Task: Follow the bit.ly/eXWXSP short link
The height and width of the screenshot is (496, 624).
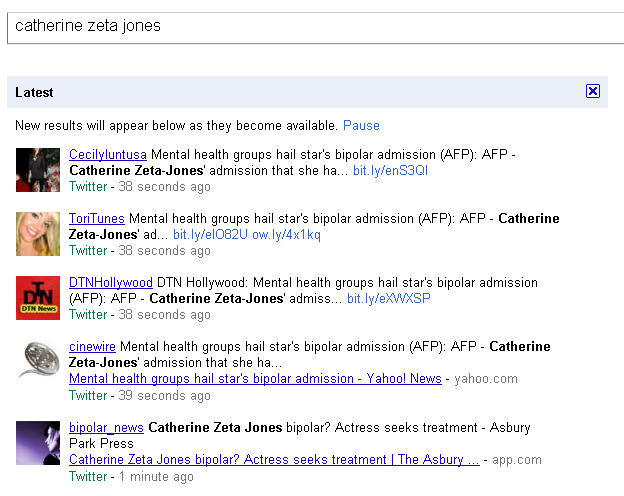Action: tap(388, 299)
